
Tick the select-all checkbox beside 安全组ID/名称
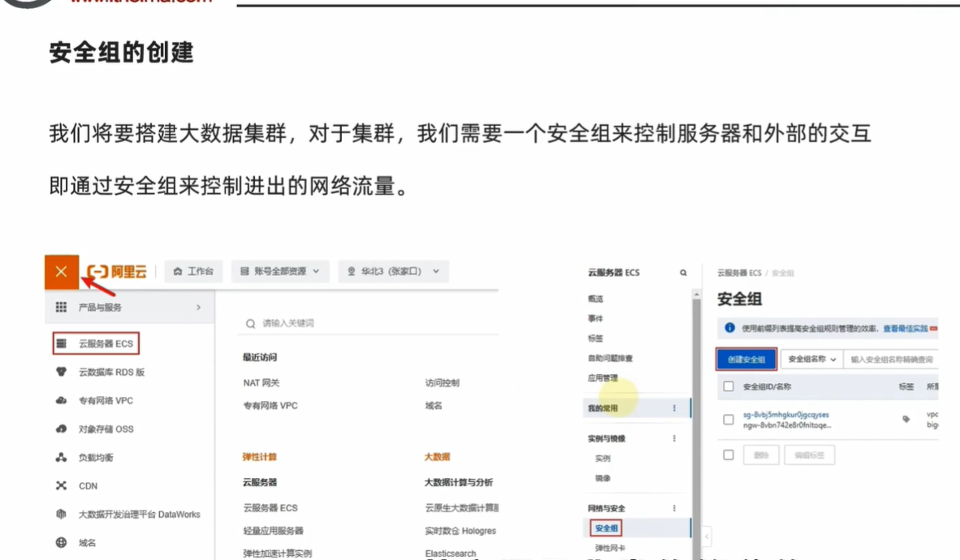click(x=728, y=386)
